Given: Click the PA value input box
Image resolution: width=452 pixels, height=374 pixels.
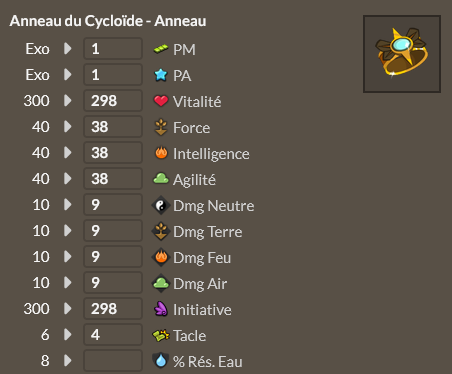Looking at the screenshot, I should point(113,74).
